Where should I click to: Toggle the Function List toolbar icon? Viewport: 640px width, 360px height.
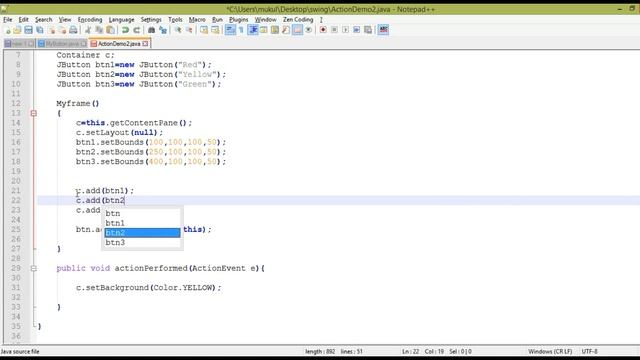coord(286,30)
